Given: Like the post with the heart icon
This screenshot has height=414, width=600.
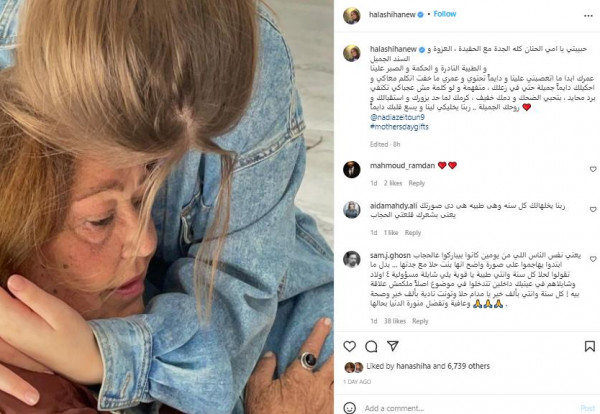Looking at the screenshot, I should click(349, 346).
